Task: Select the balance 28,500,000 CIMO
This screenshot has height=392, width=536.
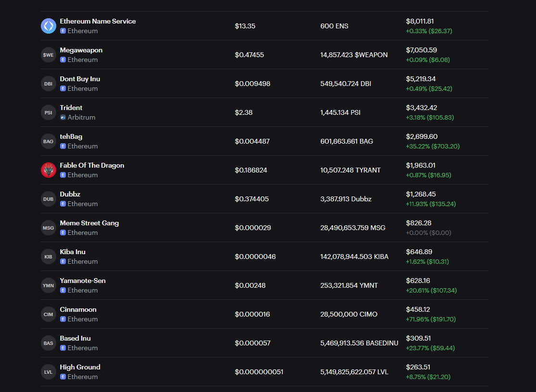Action: [x=349, y=314]
